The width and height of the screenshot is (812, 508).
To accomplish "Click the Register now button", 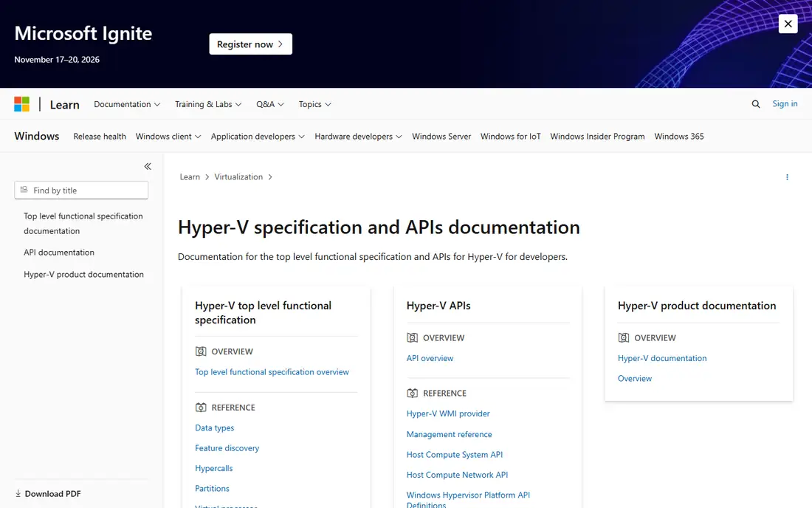I will click(x=251, y=44).
